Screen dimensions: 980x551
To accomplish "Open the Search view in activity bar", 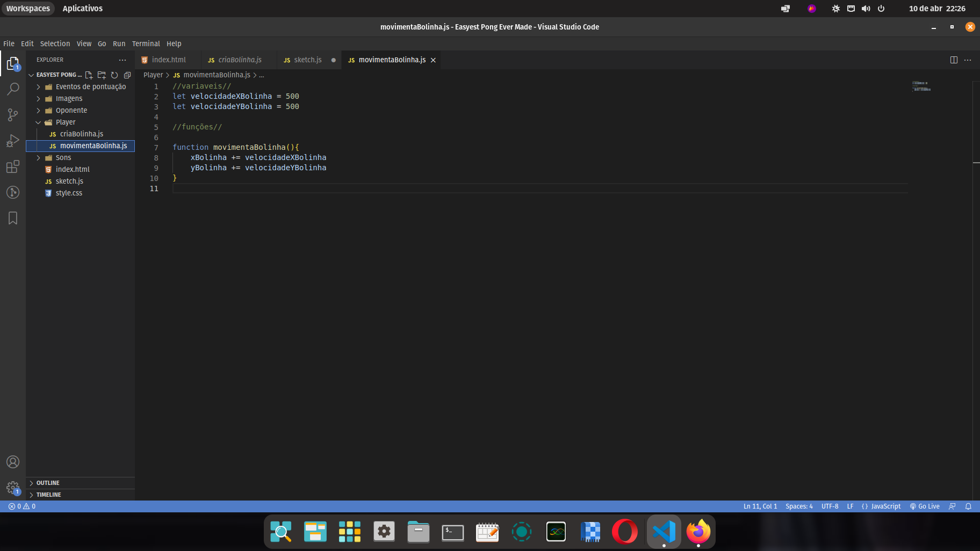I will point(13,89).
